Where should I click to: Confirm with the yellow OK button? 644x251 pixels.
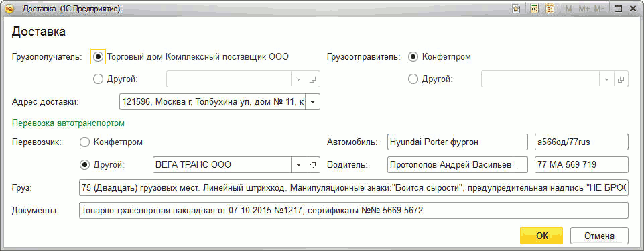point(541,236)
